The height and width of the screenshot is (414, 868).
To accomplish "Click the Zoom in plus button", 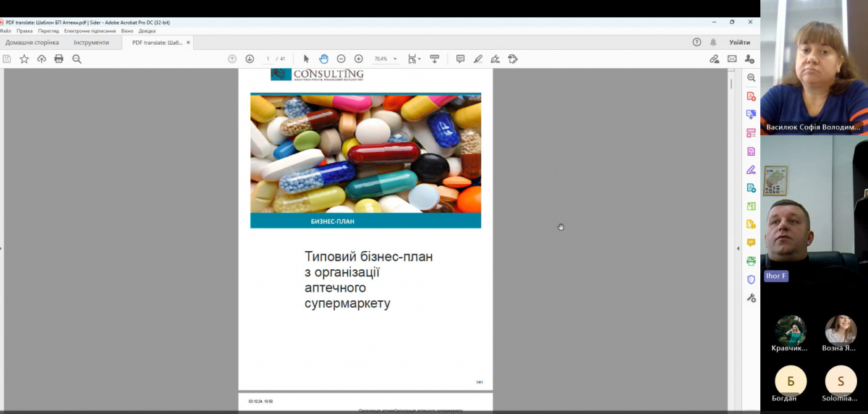I will coord(358,59).
